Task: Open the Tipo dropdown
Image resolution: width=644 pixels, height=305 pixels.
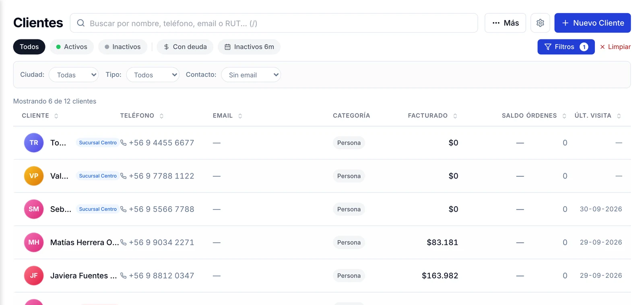Action: point(153,75)
